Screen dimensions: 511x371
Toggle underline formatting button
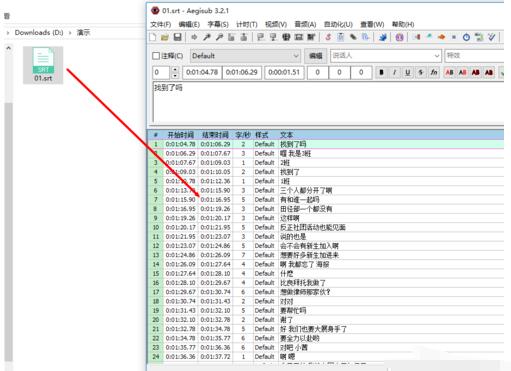click(407, 72)
